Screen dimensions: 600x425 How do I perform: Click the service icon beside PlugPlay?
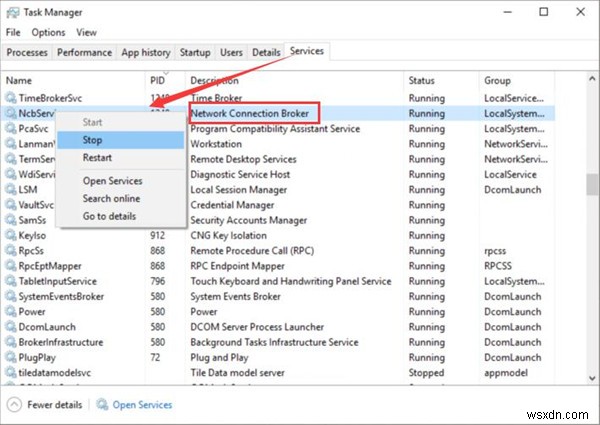pyautogui.click(x=11, y=357)
